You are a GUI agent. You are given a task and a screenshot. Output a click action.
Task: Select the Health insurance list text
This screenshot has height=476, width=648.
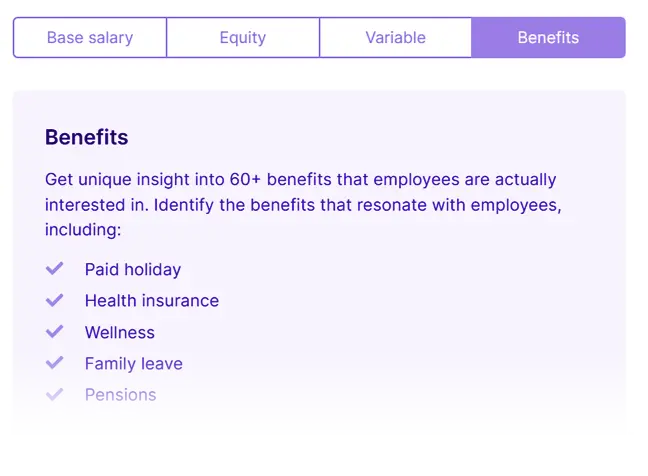[151, 301]
